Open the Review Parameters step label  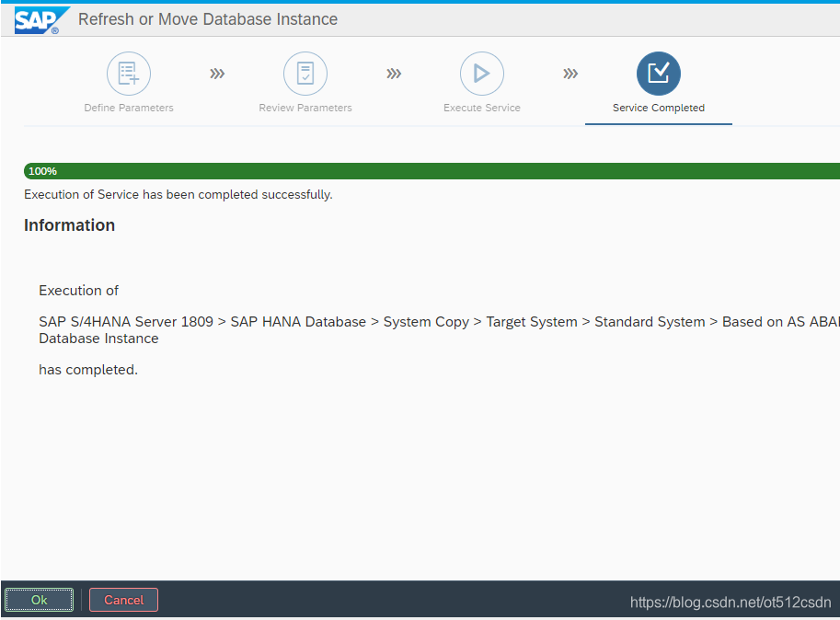pos(305,108)
